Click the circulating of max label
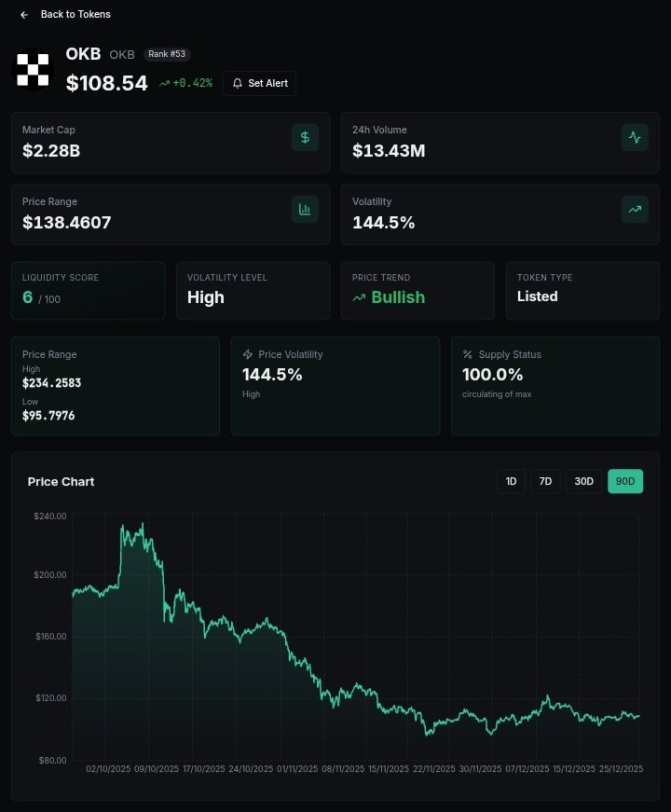Image resolution: width=671 pixels, height=812 pixels. click(497, 394)
